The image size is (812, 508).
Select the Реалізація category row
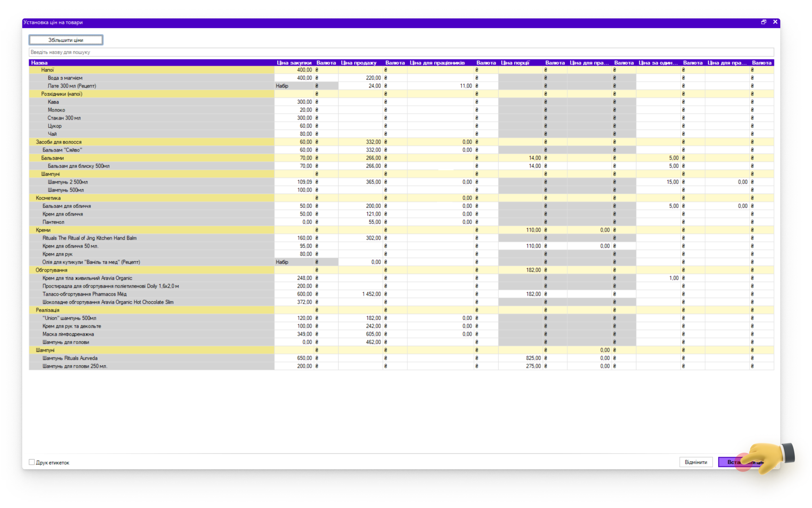(x=401, y=310)
